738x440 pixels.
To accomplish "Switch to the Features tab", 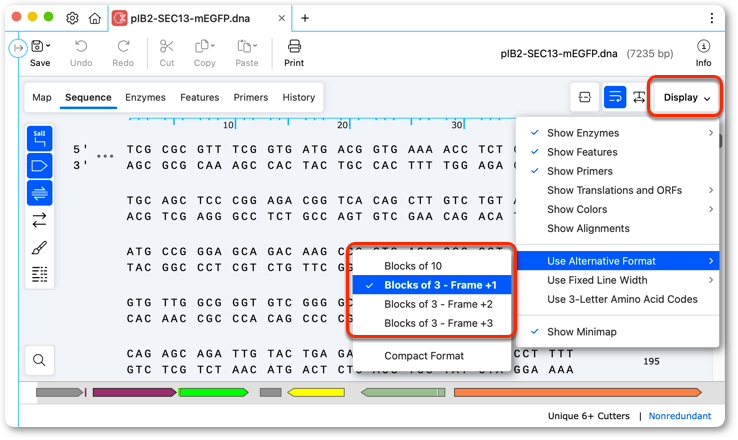I will [x=200, y=97].
